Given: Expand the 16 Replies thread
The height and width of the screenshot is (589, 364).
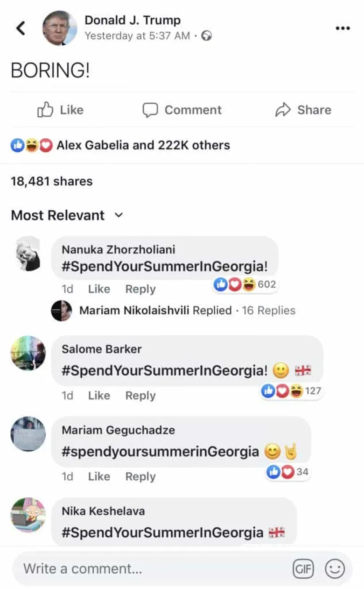Looking at the screenshot, I should click(268, 311).
